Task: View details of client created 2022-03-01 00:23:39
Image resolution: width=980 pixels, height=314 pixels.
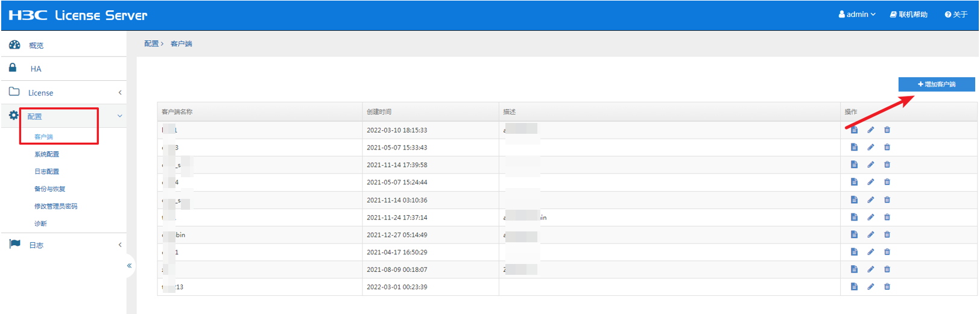Action: [854, 287]
